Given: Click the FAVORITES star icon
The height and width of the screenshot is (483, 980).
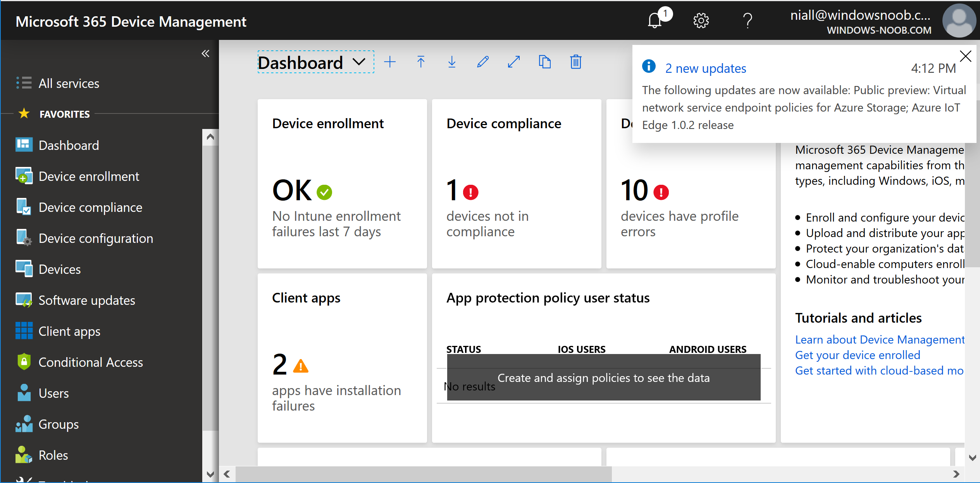Looking at the screenshot, I should 24,113.
